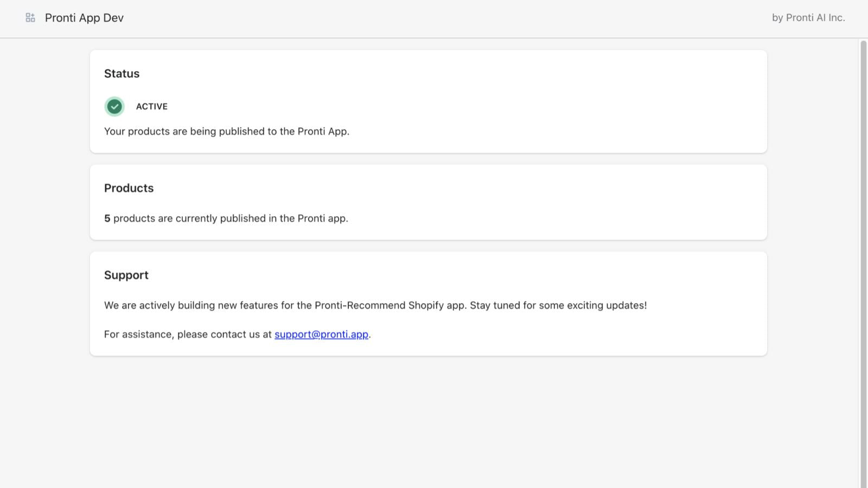Viewport: 868px width, 488px height.
Task: Click the Support heading
Action: [126, 275]
